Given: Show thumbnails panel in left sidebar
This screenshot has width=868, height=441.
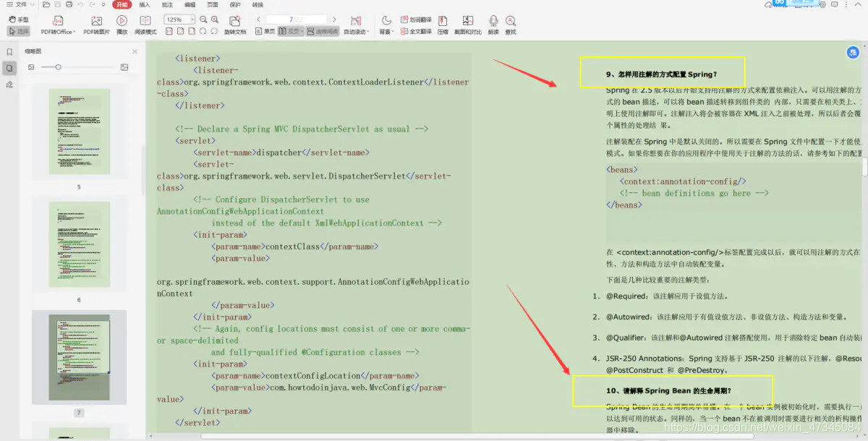Looking at the screenshot, I should [9, 68].
